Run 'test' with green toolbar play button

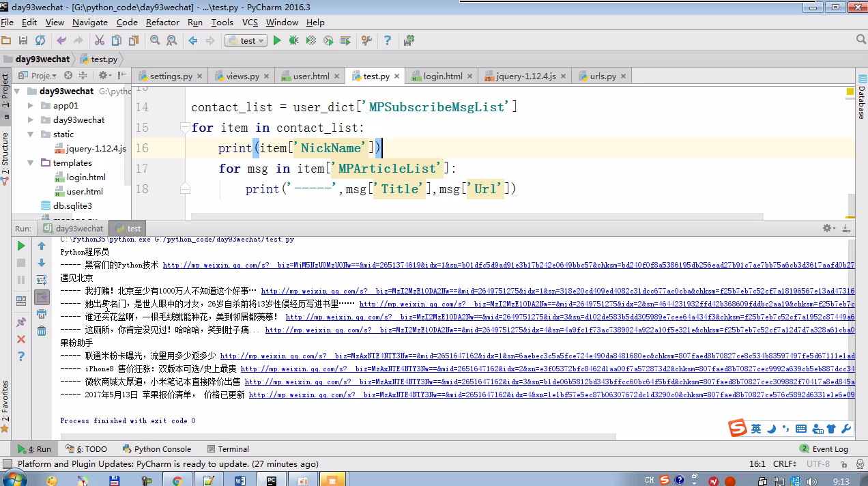(x=277, y=41)
